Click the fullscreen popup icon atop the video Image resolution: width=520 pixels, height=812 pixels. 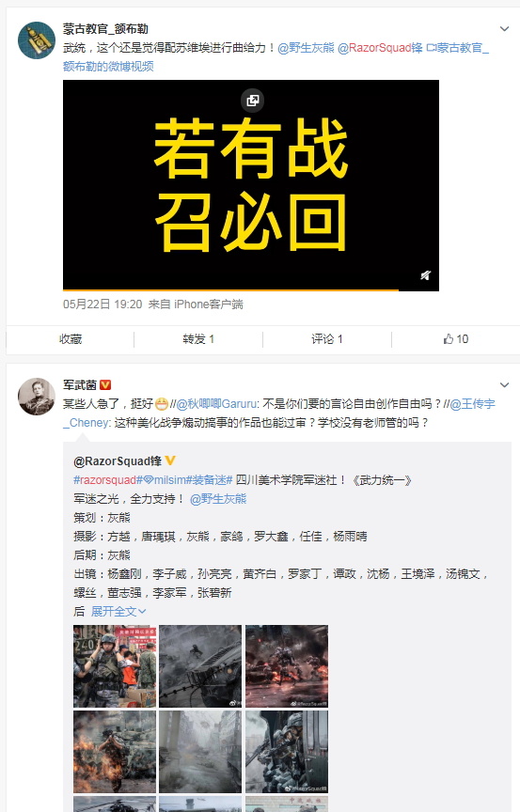252,101
